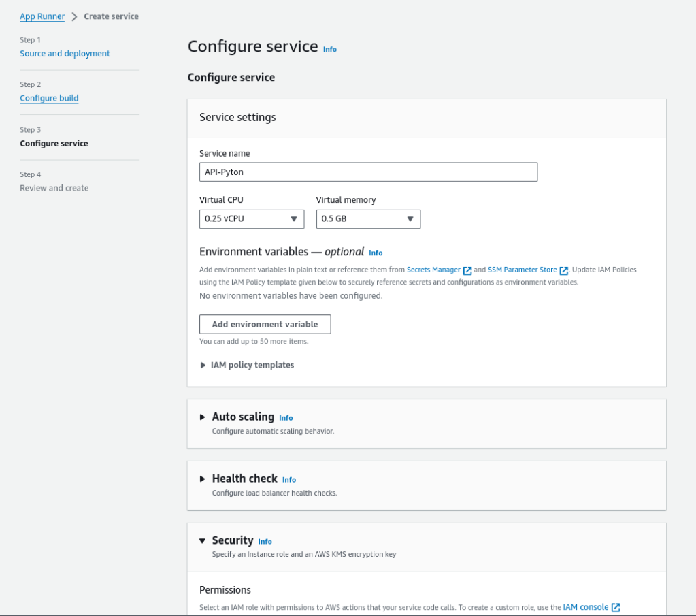The image size is (696, 616).
Task: Open Info next to Configure service heading
Action: [x=329, y=49]
